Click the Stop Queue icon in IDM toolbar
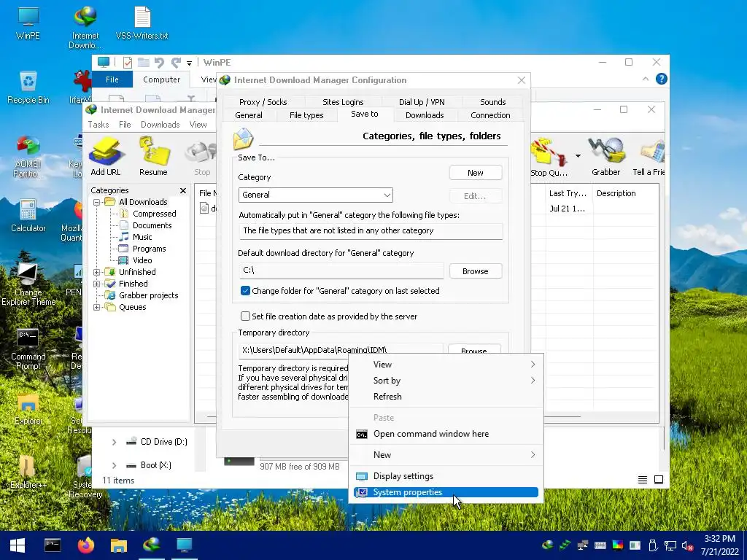The height and width of the screenshot is (560, 747). point(549,156)
